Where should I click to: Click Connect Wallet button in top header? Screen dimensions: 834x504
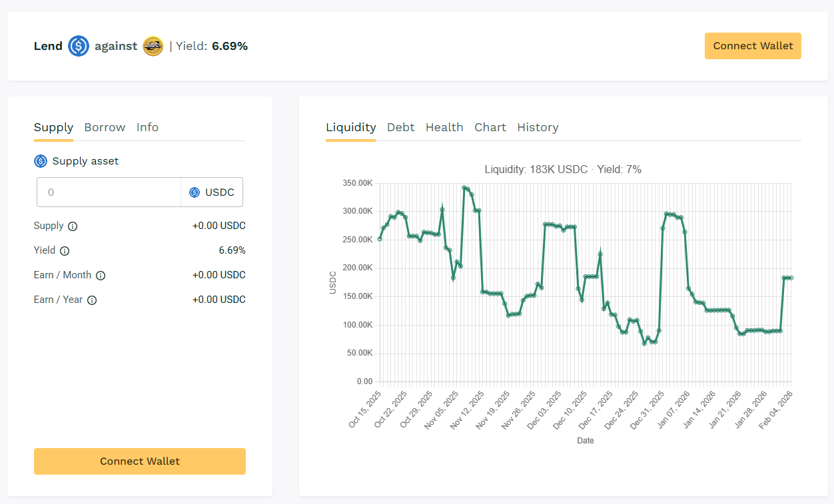(753, 46)
